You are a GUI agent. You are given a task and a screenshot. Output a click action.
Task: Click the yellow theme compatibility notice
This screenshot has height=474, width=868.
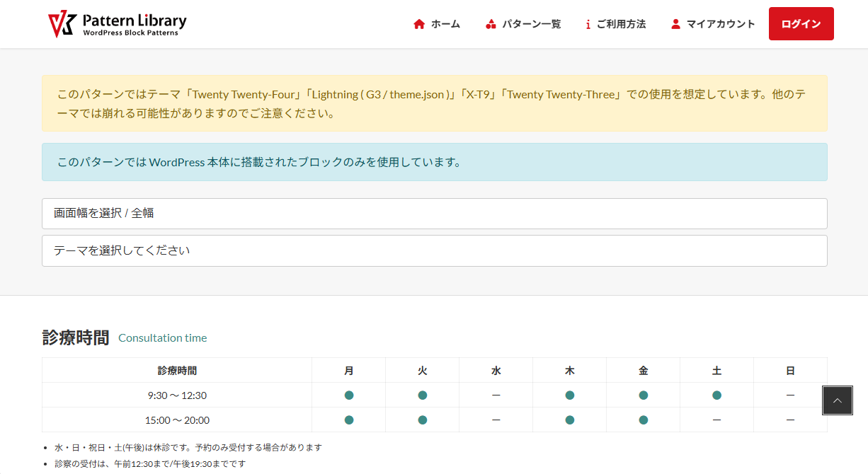(x=434, y=103)
